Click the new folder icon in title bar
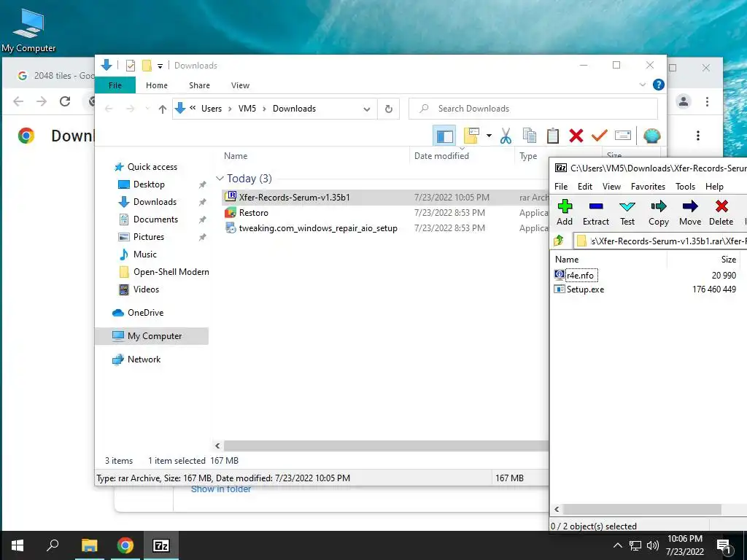 tap(147, 65)
